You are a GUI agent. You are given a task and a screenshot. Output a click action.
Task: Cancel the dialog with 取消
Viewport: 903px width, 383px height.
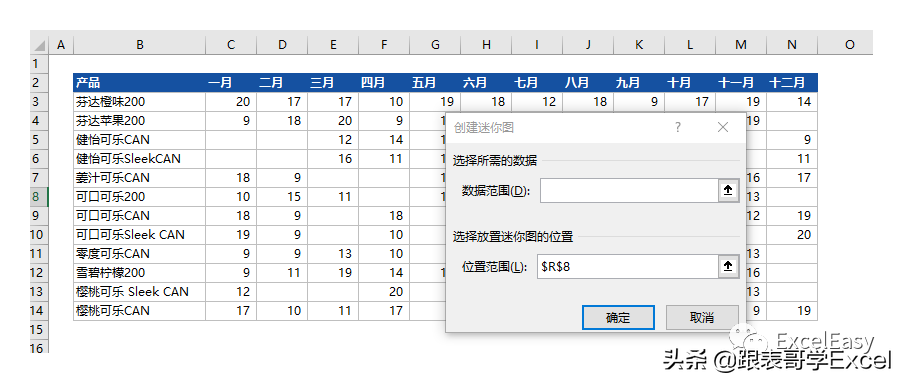(x=702, y=318)
